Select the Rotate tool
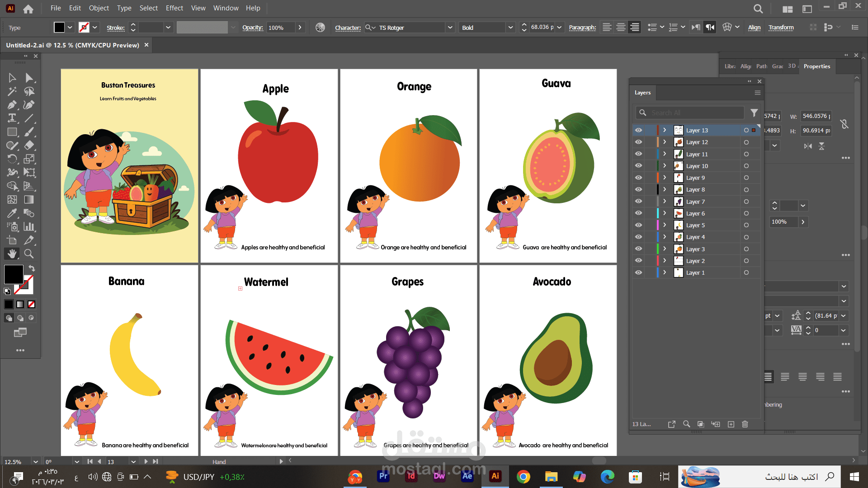868x488 pixels. coord(12,159)
